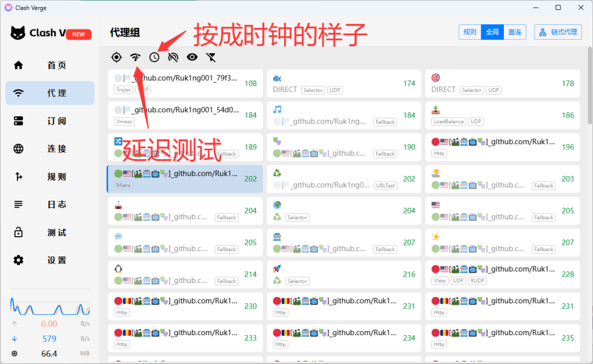The width and height of the screenshot is (593, 364).
Task: Select the Fallback card with latency 190
Action: tap(344, 147)
